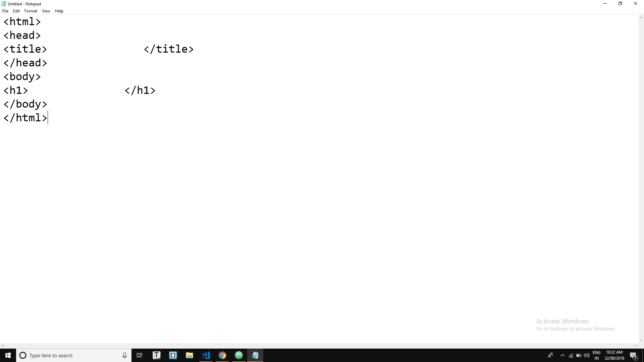
Task: Open File Explorer from taskbar
Action: pos(189,355)
